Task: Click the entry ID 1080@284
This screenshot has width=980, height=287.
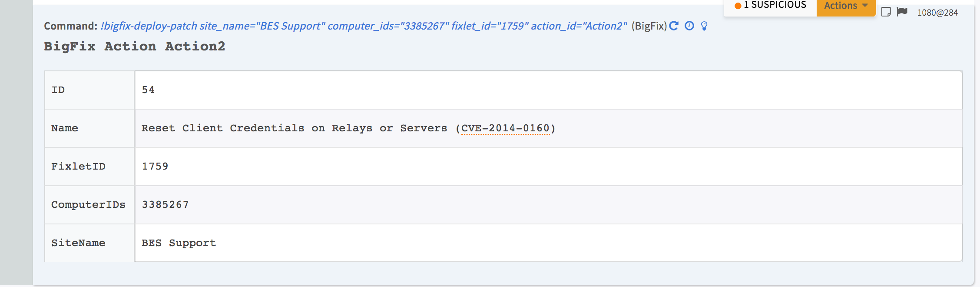Action: (x=937, y=13)
